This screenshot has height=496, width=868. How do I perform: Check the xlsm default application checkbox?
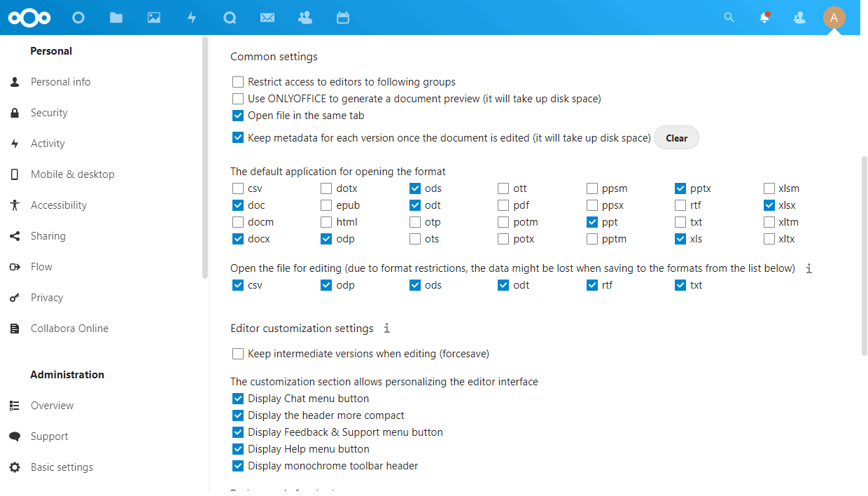(x=769, y=188)
